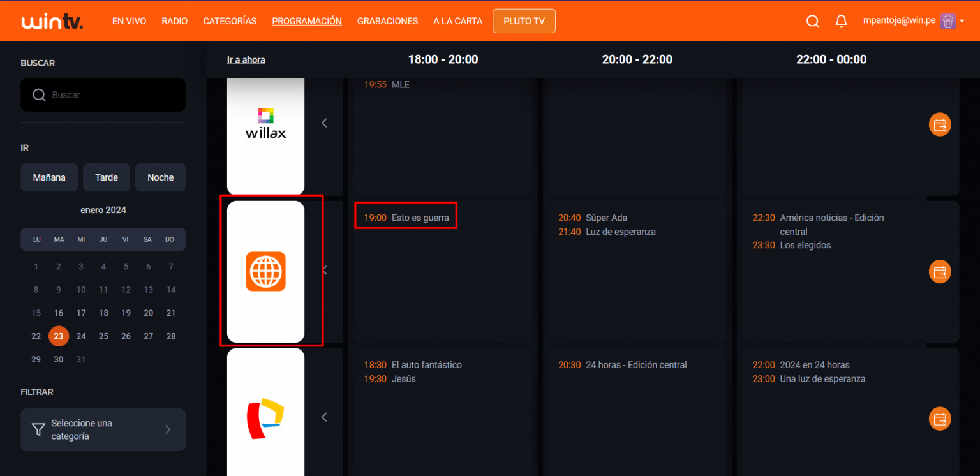The width and height of the screenshot is (980, 476).
Task: Open the orange globe channel logo
Action: [x=265, y=271]
